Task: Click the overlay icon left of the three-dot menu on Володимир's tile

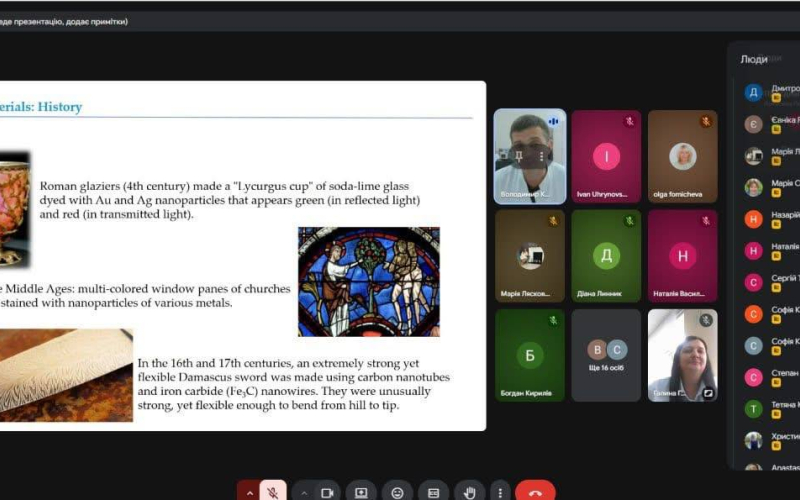Action: tap(519, 156)
